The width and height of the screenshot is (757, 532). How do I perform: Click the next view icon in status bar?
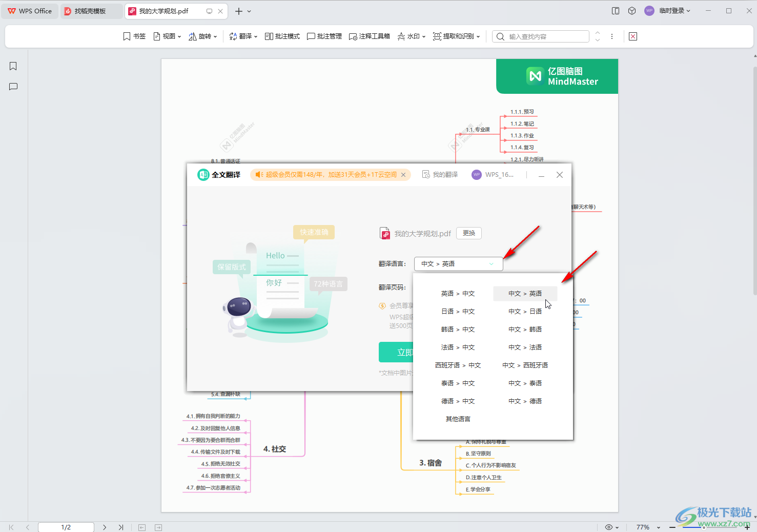(x=158, y=527)
